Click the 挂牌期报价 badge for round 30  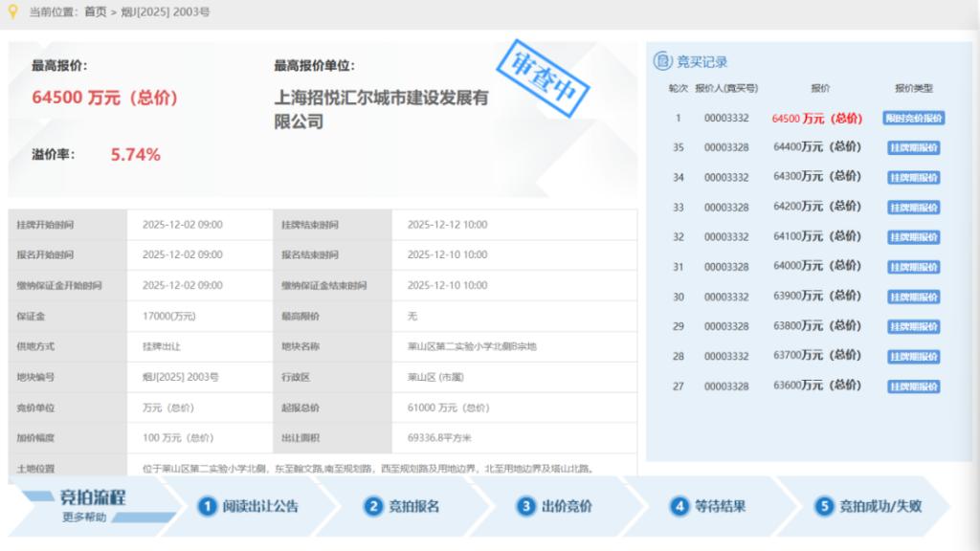click(x=913, y=298)
